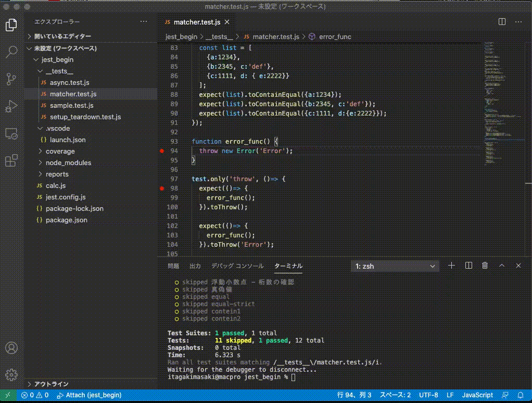
Task: Open the Source Control view
Action: (11, 79)
